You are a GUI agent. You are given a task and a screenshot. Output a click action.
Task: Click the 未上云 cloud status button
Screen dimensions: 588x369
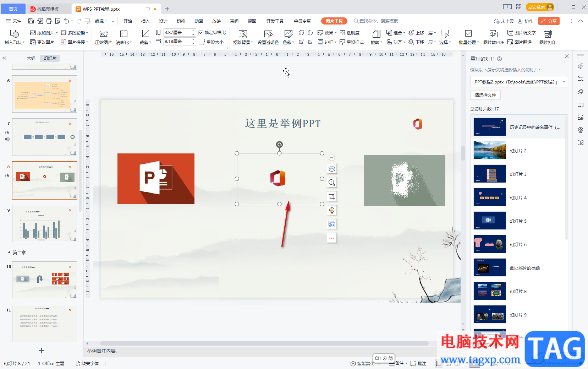504,21
